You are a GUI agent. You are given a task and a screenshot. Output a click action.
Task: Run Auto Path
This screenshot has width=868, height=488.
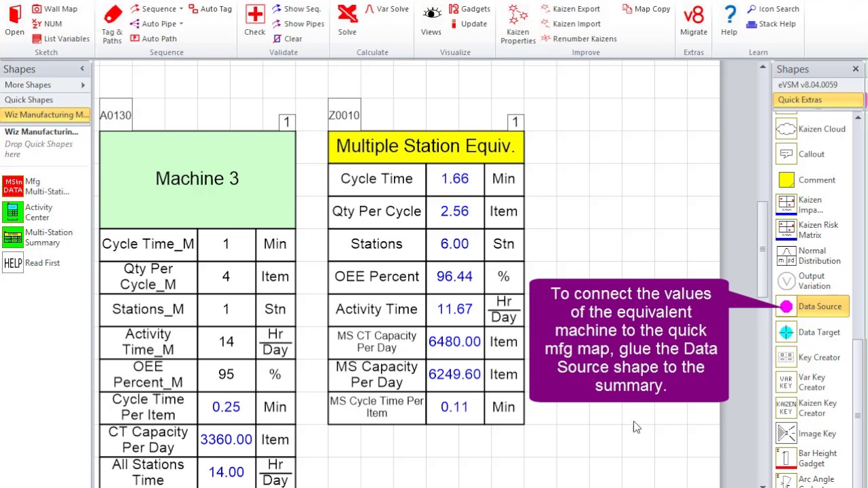click(153, 39)
